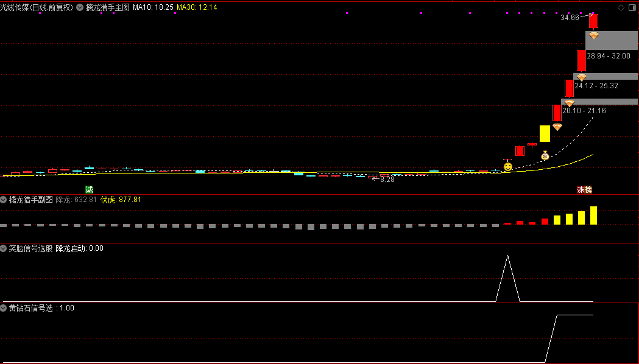Click the 降龙启动: 0.00 value
Image resolution: width=639 pixels, height=364 pixels.
[x=79, y=248]
